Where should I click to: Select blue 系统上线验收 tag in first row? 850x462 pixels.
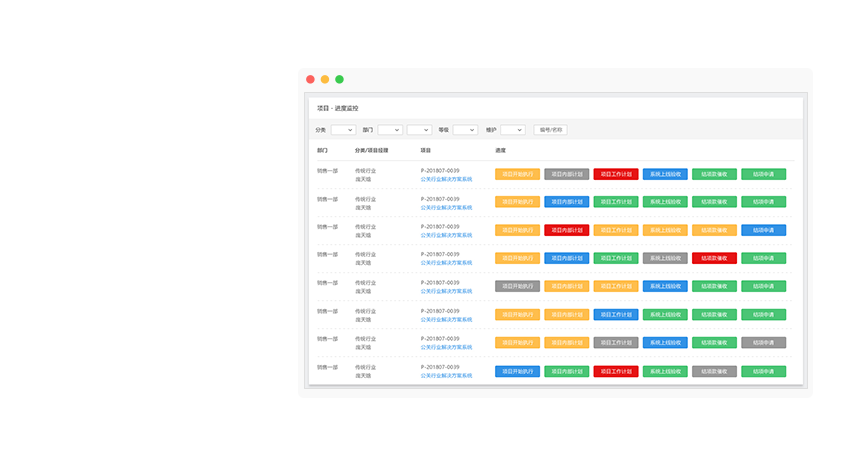665,174
